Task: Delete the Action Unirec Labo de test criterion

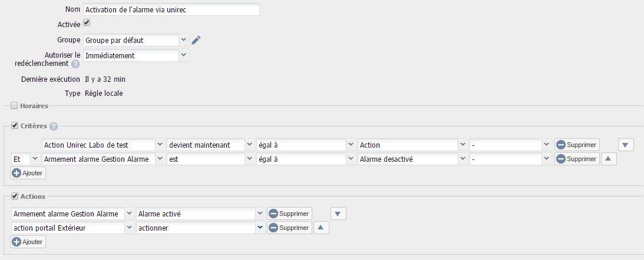Action: 577,145
